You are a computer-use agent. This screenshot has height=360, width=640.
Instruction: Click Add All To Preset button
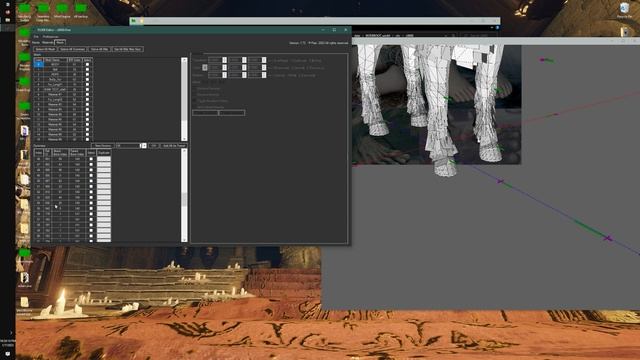pos(173,146)
